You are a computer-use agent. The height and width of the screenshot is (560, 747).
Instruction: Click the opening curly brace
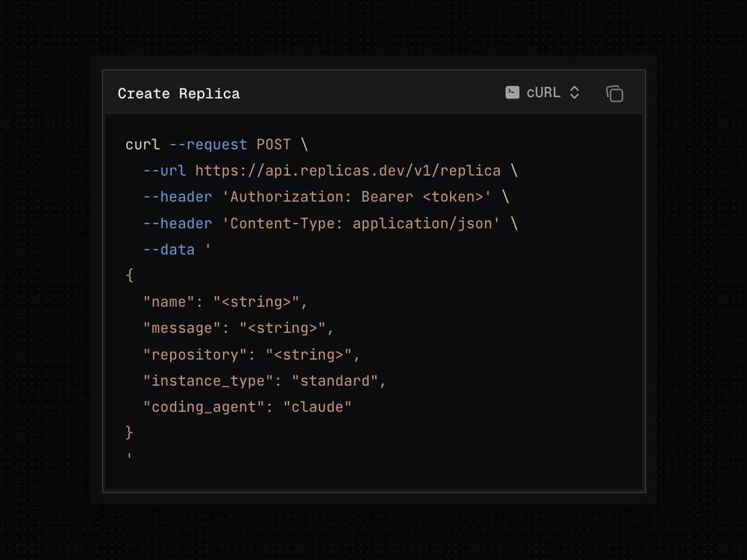129,276
